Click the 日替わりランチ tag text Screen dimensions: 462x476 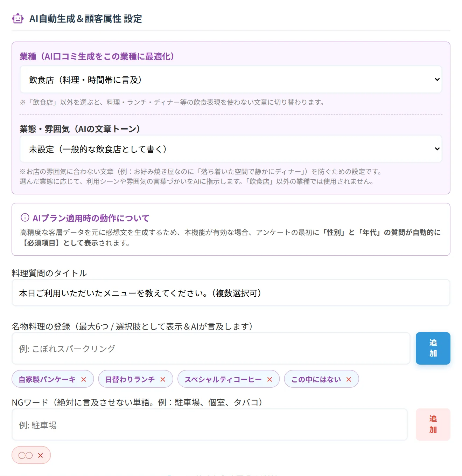(130, 379)
